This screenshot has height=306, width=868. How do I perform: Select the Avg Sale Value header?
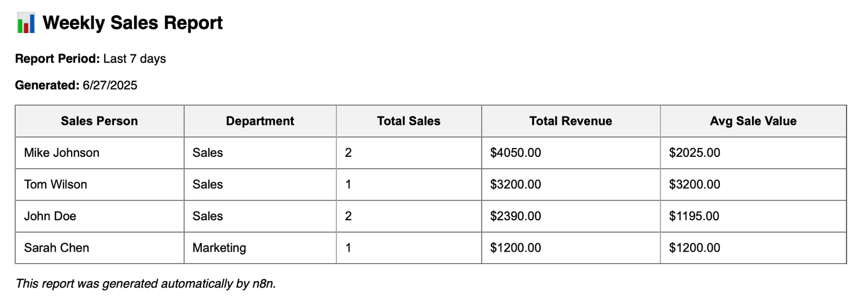pos(753,121)
